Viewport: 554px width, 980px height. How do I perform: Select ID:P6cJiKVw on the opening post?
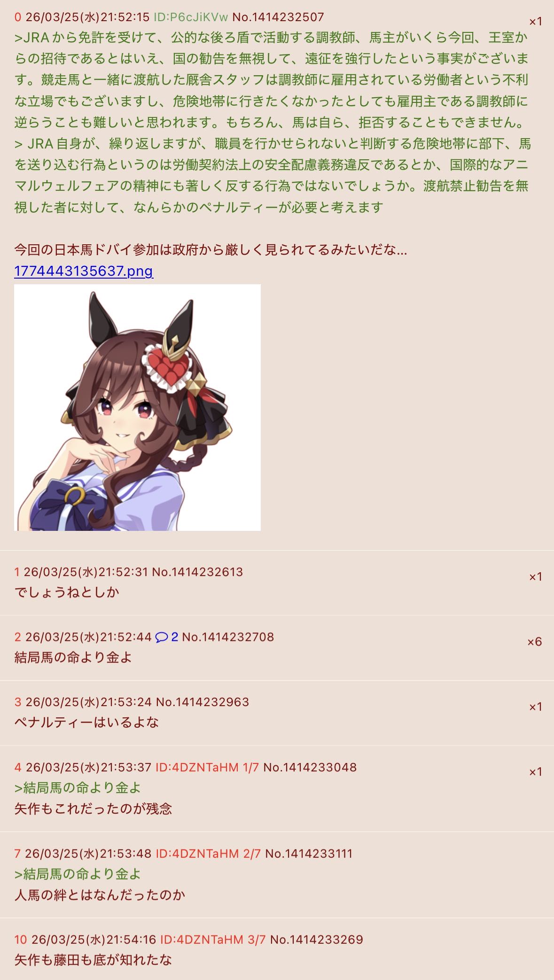coord(191,17)
